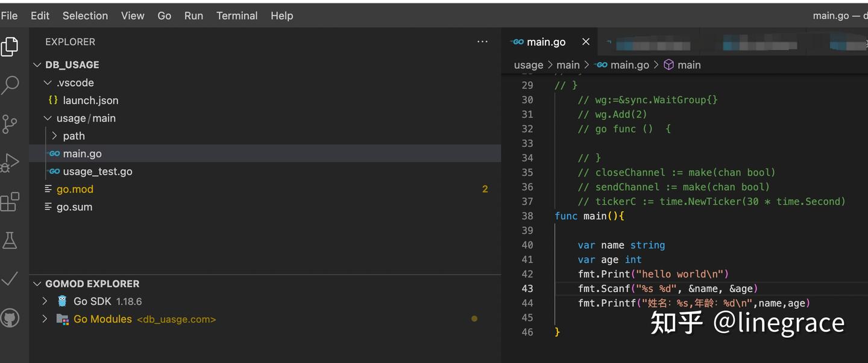Open the Selection menu
The width and height of the screenshot is (868, 363).
[85, 16]
